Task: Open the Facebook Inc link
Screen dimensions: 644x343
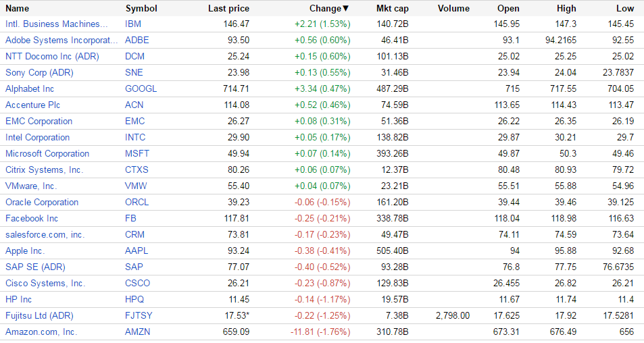Action: 32,218
